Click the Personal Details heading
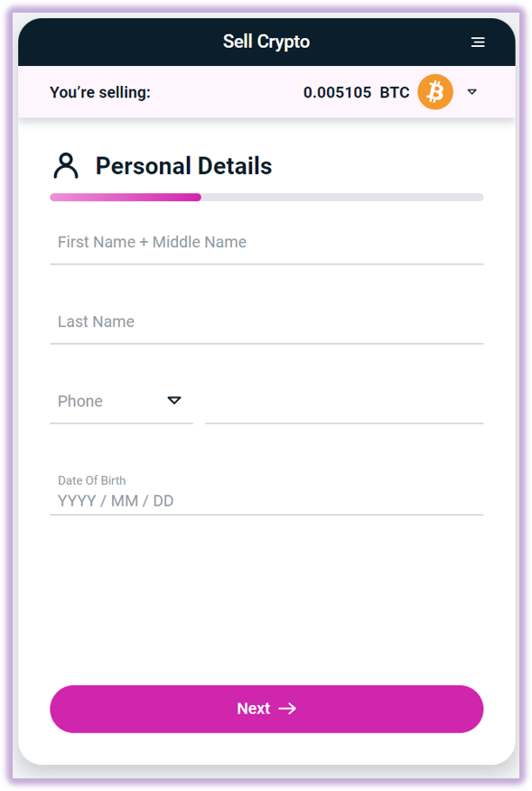Viewport: 532px width, 791px height. pyautogui.click(x=183, y=166)
